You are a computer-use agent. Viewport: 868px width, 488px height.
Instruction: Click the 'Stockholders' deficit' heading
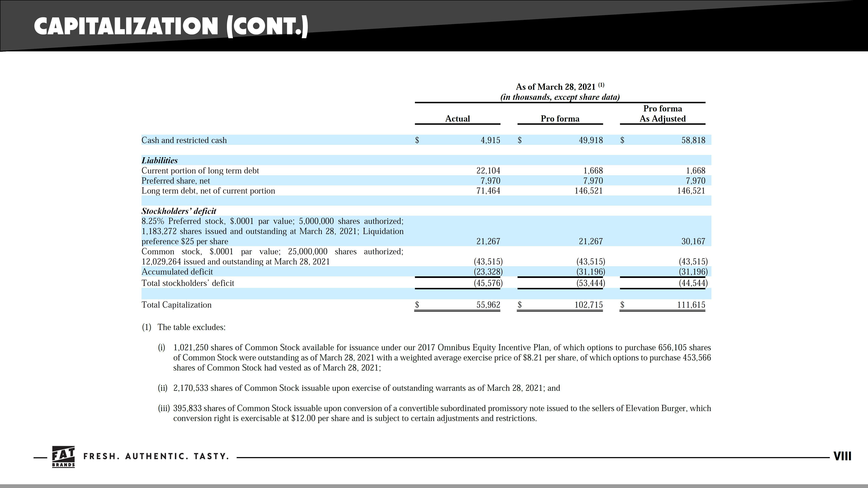[179, 211]
